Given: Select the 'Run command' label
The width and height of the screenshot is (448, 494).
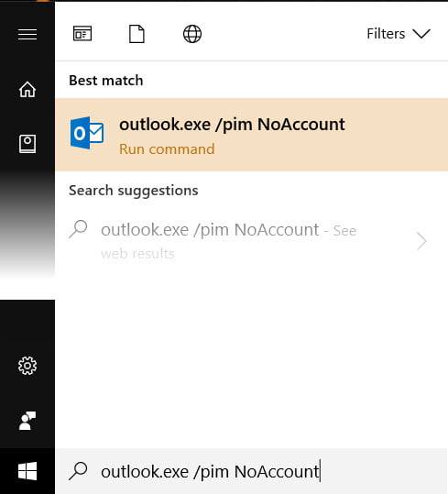Looking at the screenshot, I should [x=167, y=149].
